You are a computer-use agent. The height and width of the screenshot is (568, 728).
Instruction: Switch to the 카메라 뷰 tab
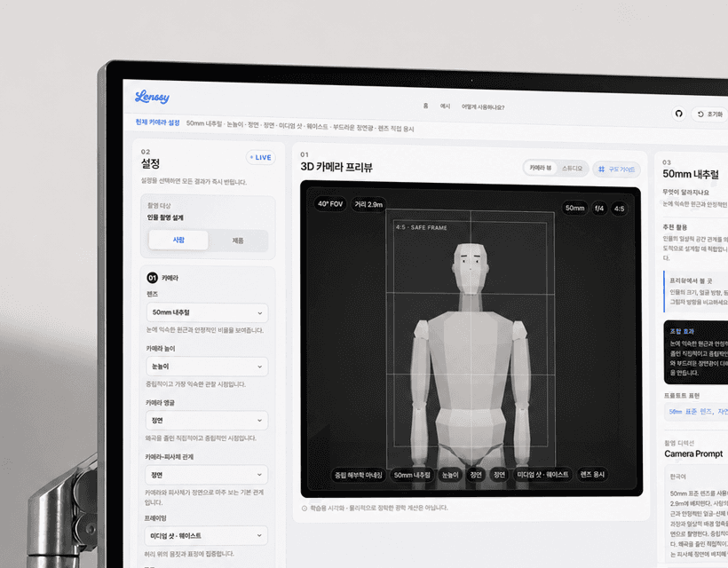pyautogui.click(x=541, y=168)
